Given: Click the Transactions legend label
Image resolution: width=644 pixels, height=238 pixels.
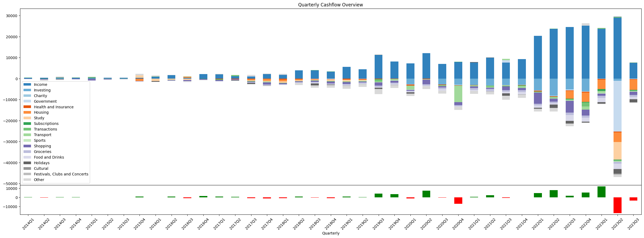Looking at the screenshot, I should [x=45, y=129].
